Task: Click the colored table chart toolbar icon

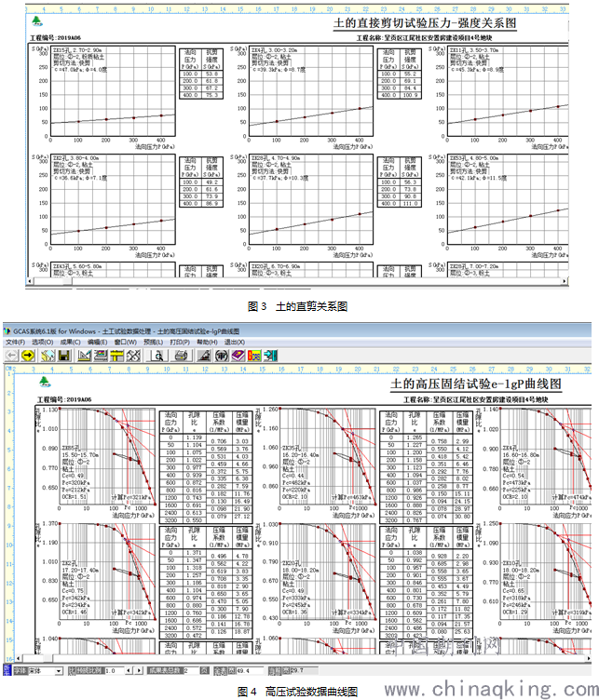Action: pos(101,356)
